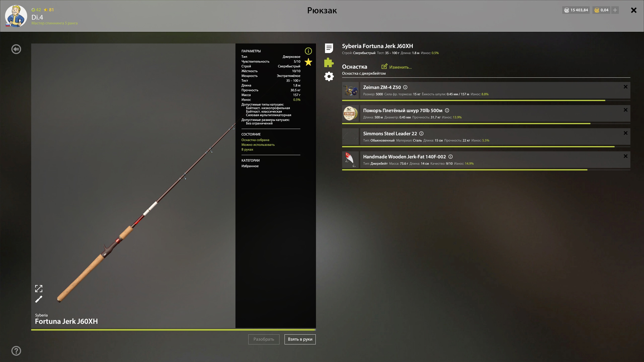Viewport: 644px width, 362px height.
Task: Remove Handmade Wooden Jerk-Fat lure from rig
Action: click(x=625, y=156)
